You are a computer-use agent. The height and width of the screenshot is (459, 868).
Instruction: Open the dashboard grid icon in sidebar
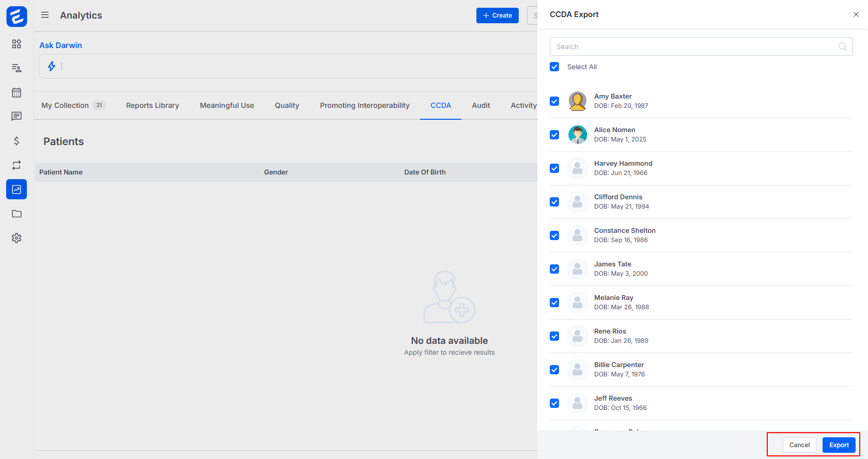17,44
